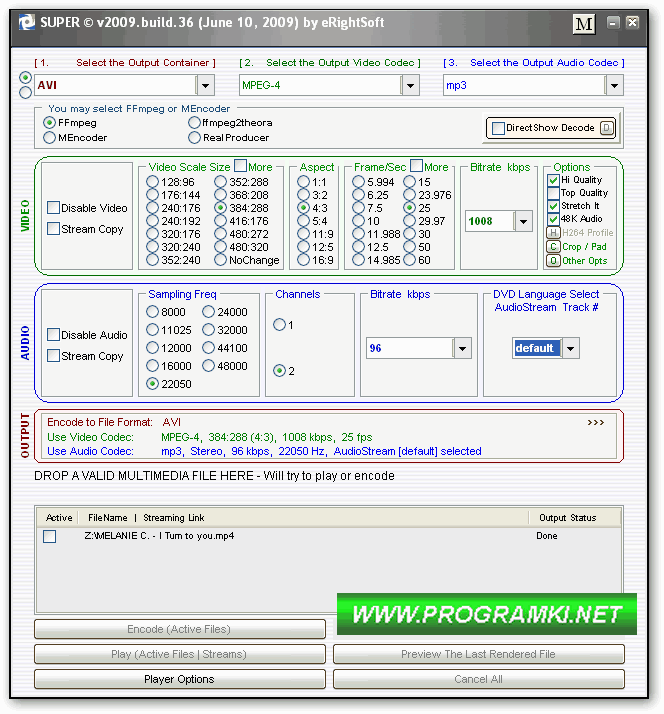This screenshot has height=714, width=664.
Task: Choose 320:240 video scale size
Action: [152, 247]
